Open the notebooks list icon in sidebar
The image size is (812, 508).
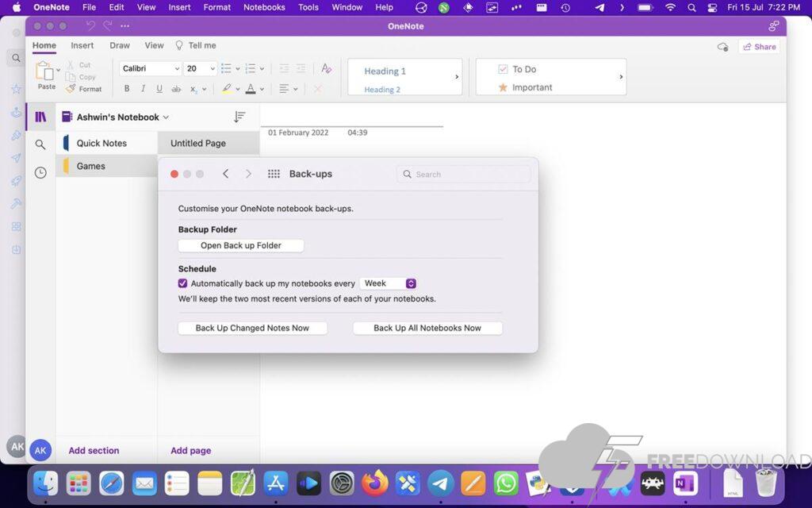[40, 117]
